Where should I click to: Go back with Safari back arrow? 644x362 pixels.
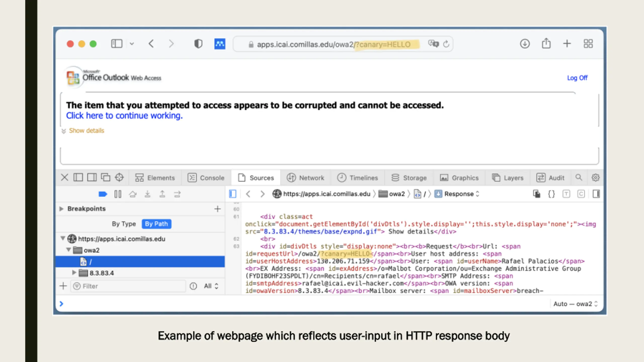151,44
